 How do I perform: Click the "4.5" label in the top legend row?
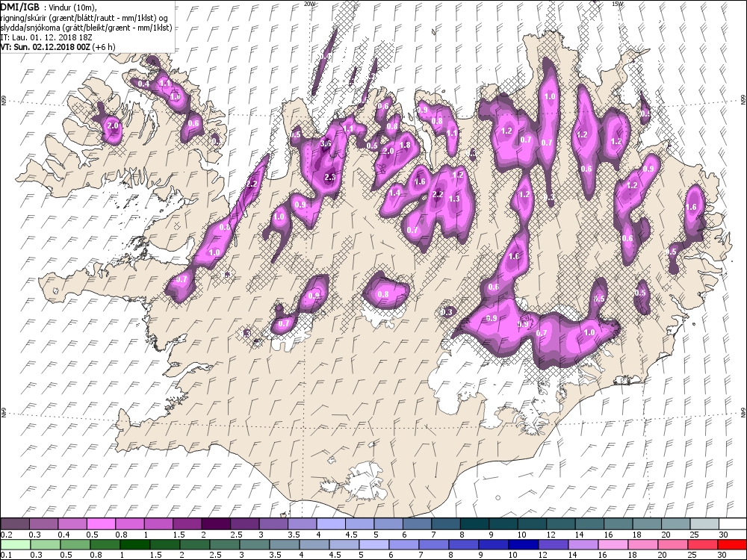click(351, 535)
